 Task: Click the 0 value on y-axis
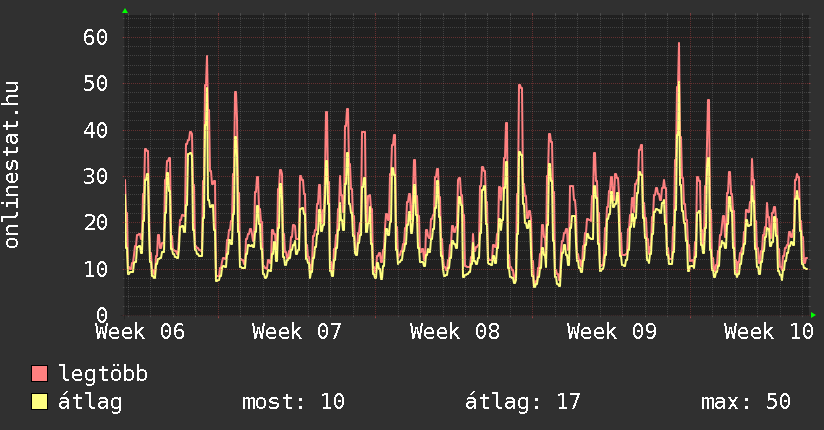coord(101,315)
